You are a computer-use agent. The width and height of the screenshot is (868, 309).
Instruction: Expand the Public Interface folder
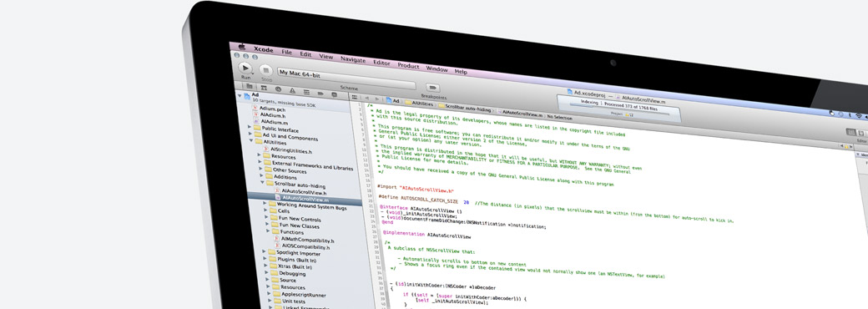250,127
